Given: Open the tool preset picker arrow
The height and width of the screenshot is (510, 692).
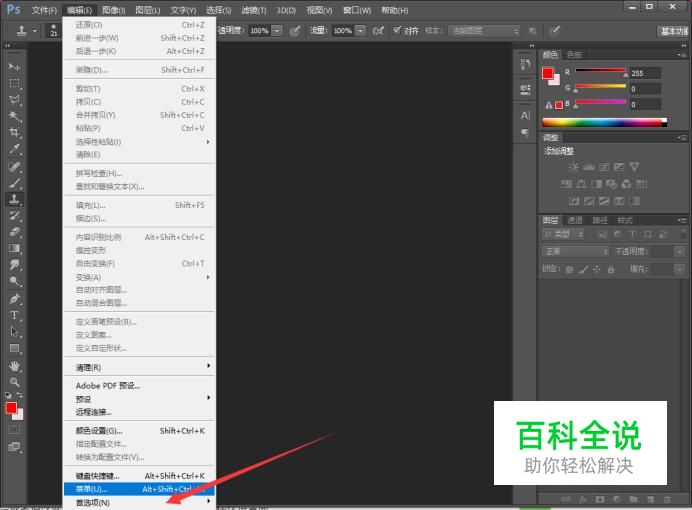Looking at the screenshot, I should (34, 30).
